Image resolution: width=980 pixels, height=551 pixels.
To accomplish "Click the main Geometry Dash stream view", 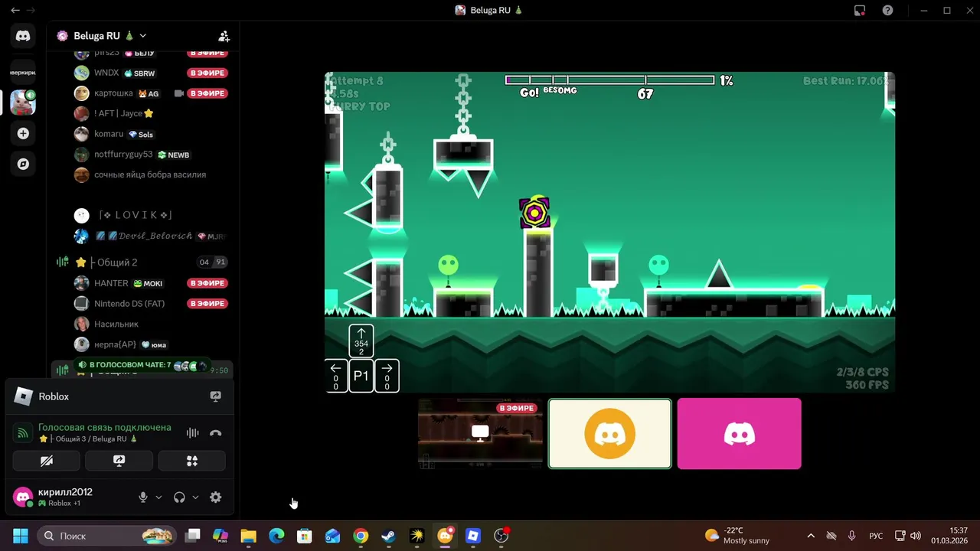I will (x=609, y=232).
